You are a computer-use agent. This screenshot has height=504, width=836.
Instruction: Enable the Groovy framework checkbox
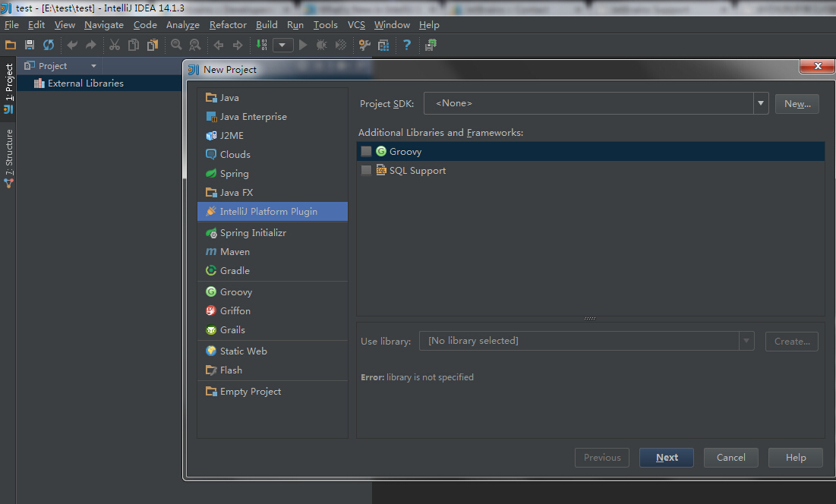point(366,152)
